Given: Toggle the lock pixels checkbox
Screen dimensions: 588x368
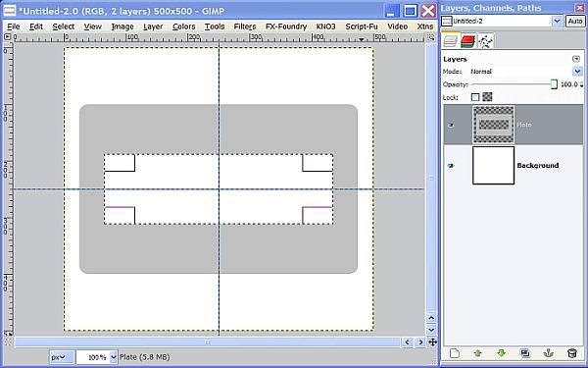Looking at the screenshot, I should (x=475, y=97).
